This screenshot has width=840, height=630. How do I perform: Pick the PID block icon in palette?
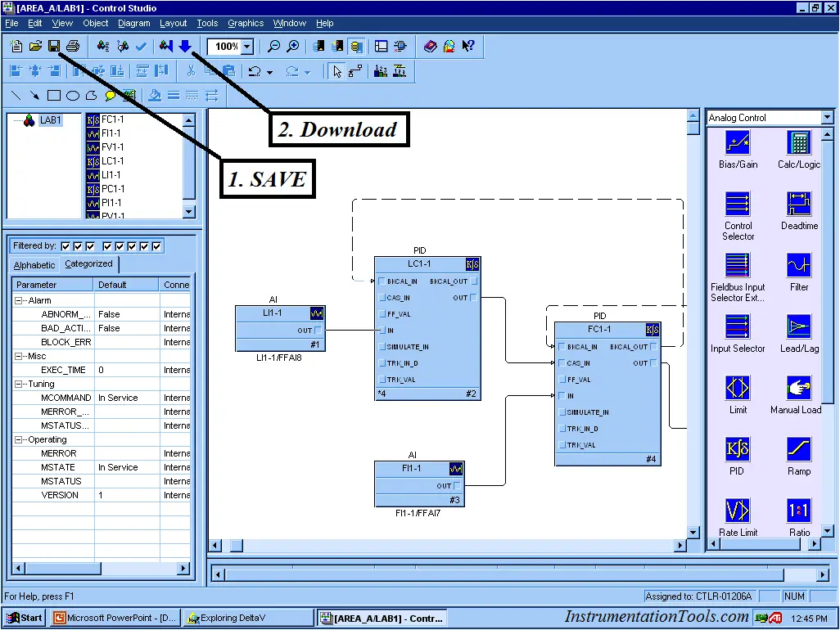[738, 449]
